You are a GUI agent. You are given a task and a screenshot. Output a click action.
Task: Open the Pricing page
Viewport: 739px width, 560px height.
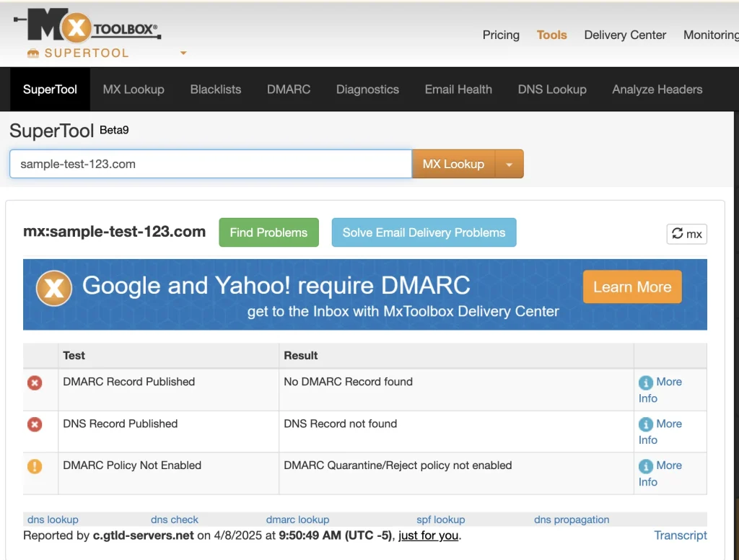tap(501, 35)
